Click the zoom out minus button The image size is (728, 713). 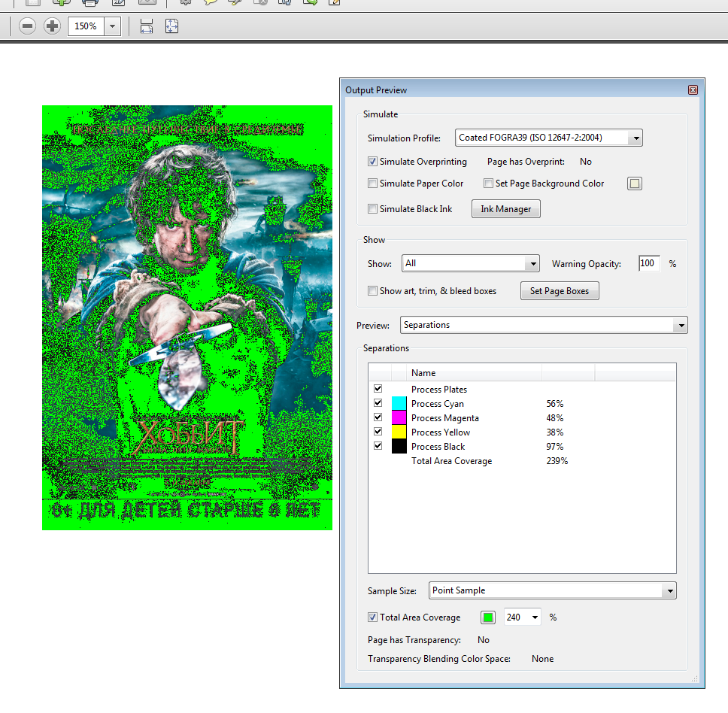[27, 26]
